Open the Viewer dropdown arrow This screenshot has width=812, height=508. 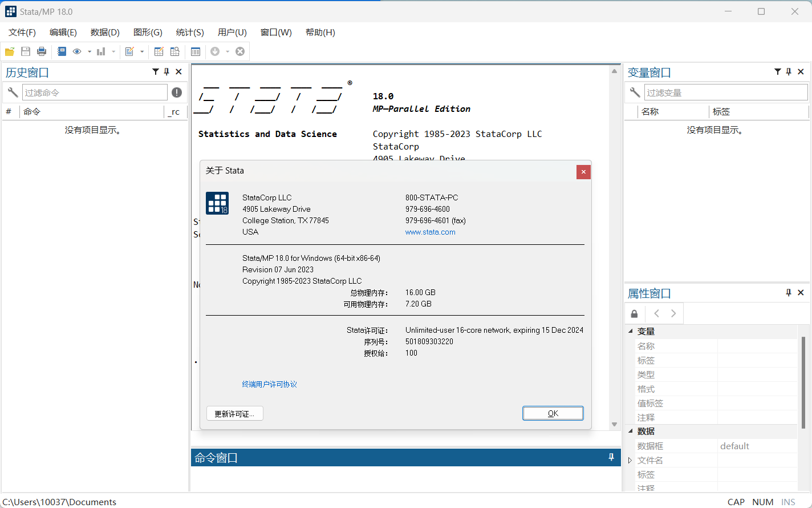pyautogui.click(x=90, y=52)
